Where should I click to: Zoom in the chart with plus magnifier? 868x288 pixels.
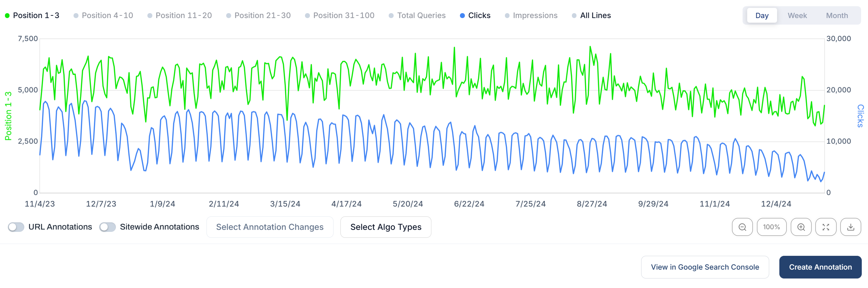click(801, 227)
